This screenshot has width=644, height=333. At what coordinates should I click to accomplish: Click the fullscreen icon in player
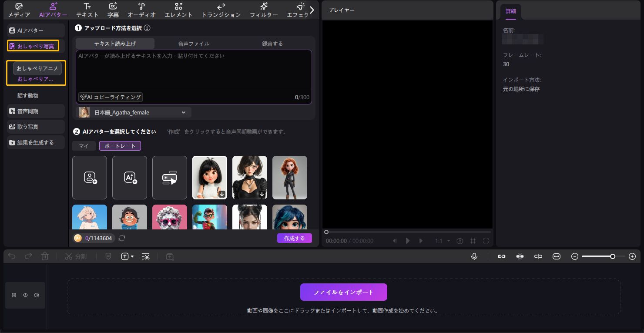(486, 241)
